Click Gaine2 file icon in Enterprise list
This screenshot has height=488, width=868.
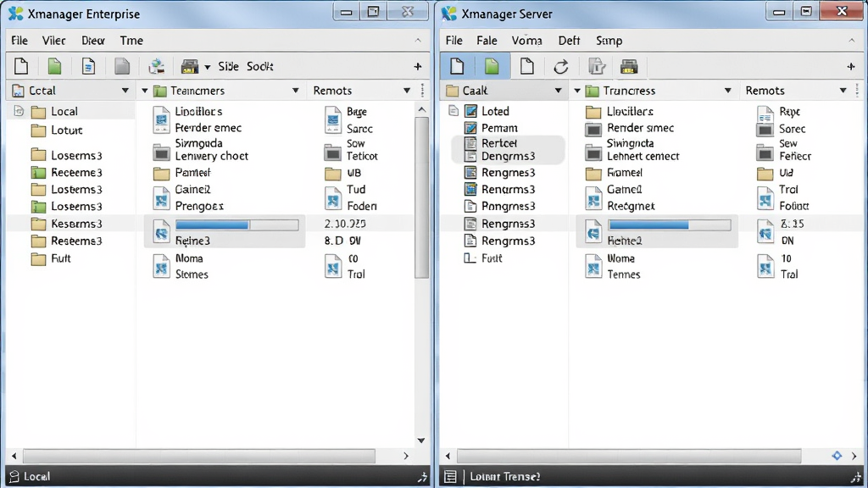161,198
